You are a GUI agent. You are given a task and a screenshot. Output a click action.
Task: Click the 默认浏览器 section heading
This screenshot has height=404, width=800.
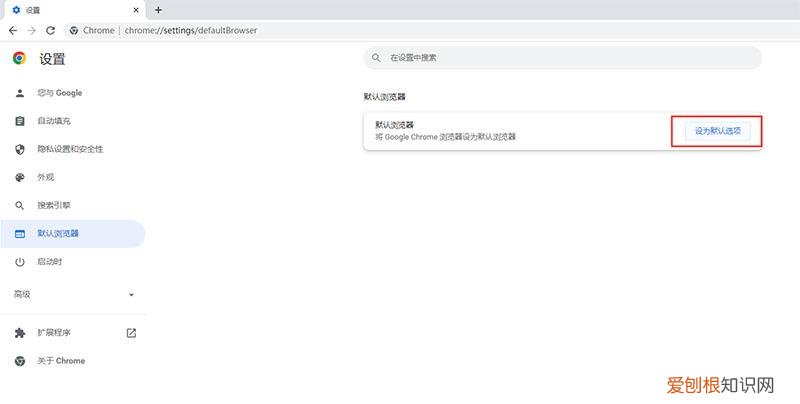pyautogui.click(x=385, y=96)
